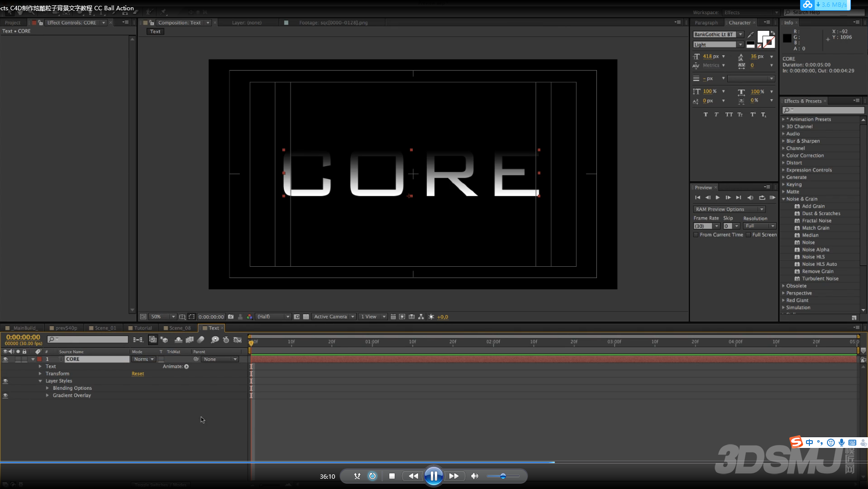Screen dimensions: 868x489
Task: Toggle Layer Styles visibility eye
Action: (x=5, y=381)
